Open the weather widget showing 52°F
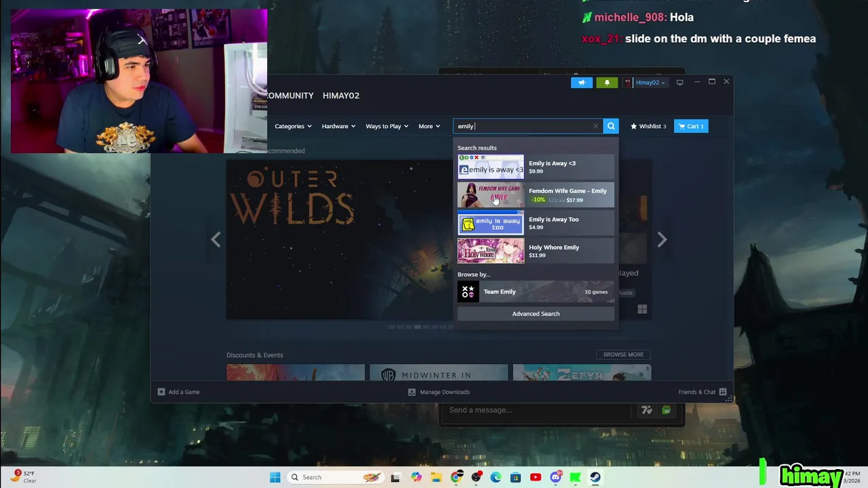Image resolution: width=868 pixels, height=488 pixels. (x=23, y=477)
